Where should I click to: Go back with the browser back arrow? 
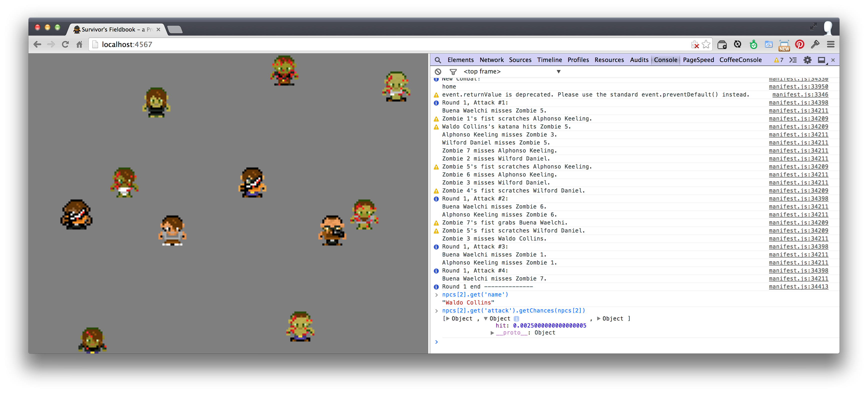tap(37, 44)
